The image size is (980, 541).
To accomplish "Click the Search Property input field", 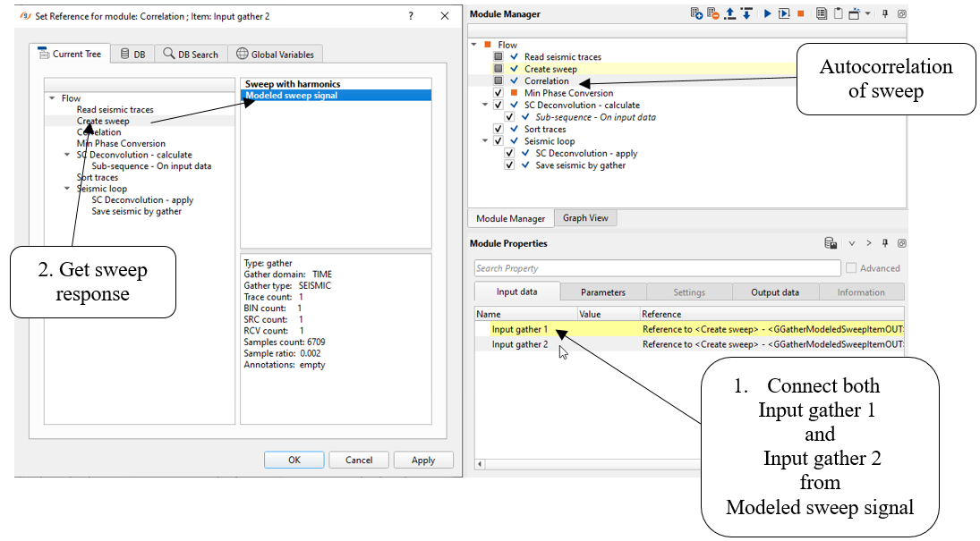I will click(x=657, y=268).
